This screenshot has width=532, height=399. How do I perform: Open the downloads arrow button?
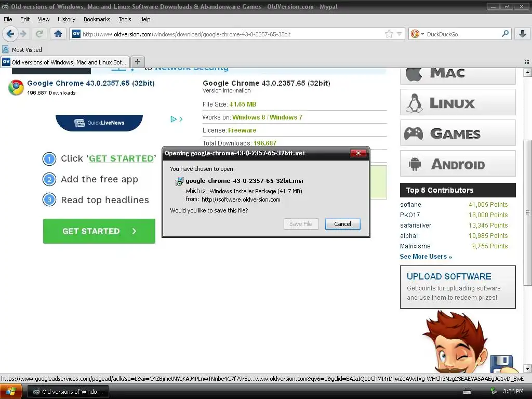tap(523, 34)
